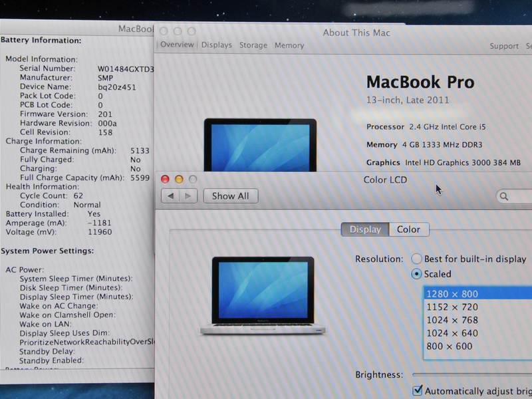Viewport: 532px width, 399px height.
Task: Select the Scaled resolution radio button
Action: [417, 274]
